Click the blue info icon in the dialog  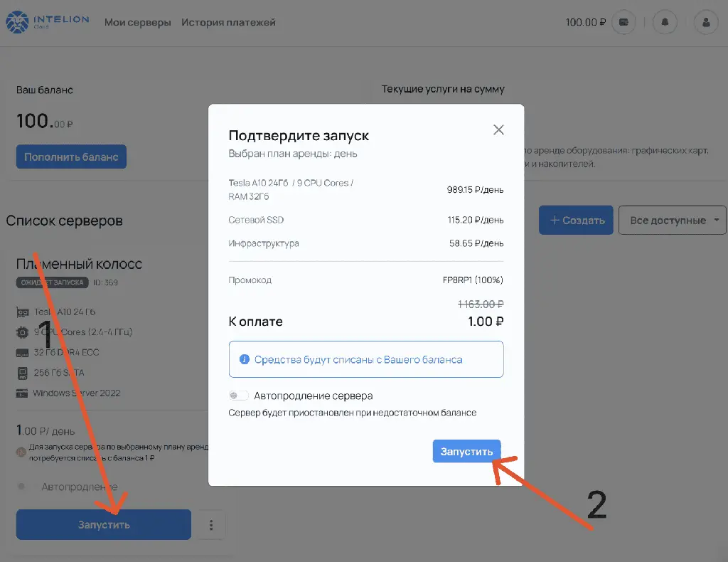(x=244, y=359)
